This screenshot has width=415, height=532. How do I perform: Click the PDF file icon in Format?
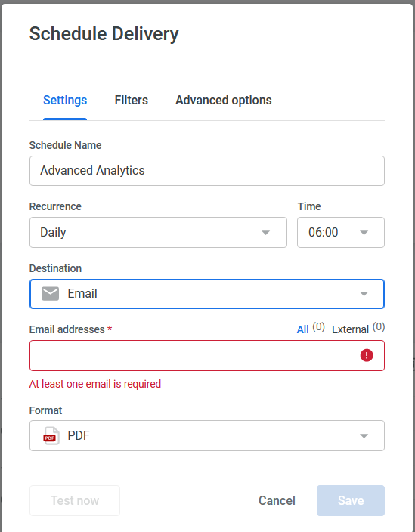click(51, 435)
